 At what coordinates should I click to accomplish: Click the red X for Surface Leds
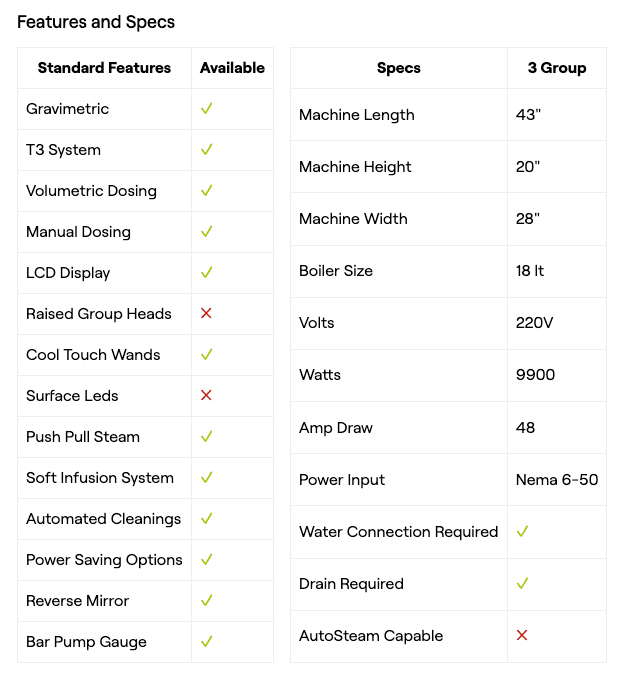pos(206,396)
